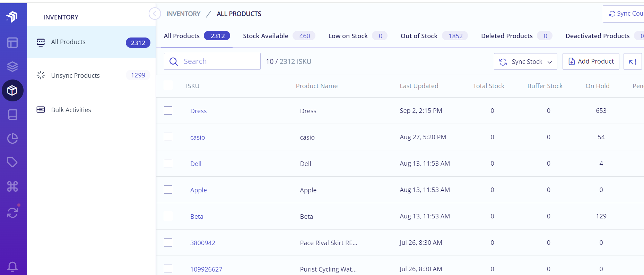The image size is (644, 275).
Task: Click the Add Product button
Action: coord(591,61)
